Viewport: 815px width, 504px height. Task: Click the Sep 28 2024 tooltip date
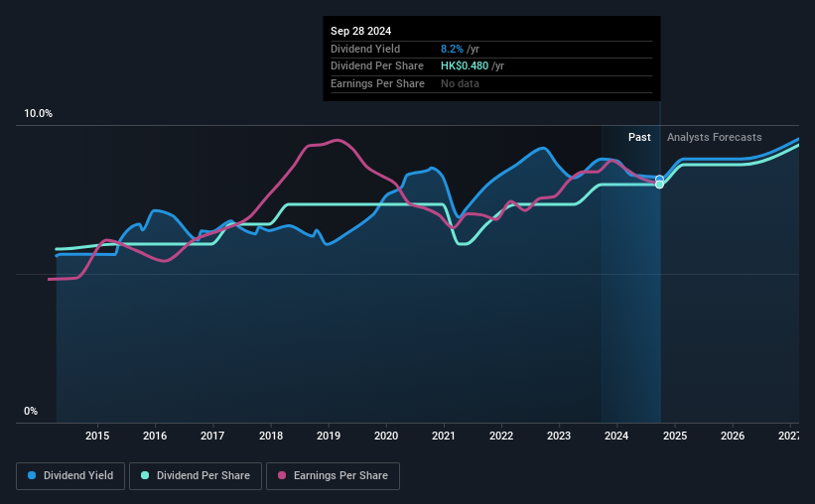pyautogui.click(x=360, y=31)
